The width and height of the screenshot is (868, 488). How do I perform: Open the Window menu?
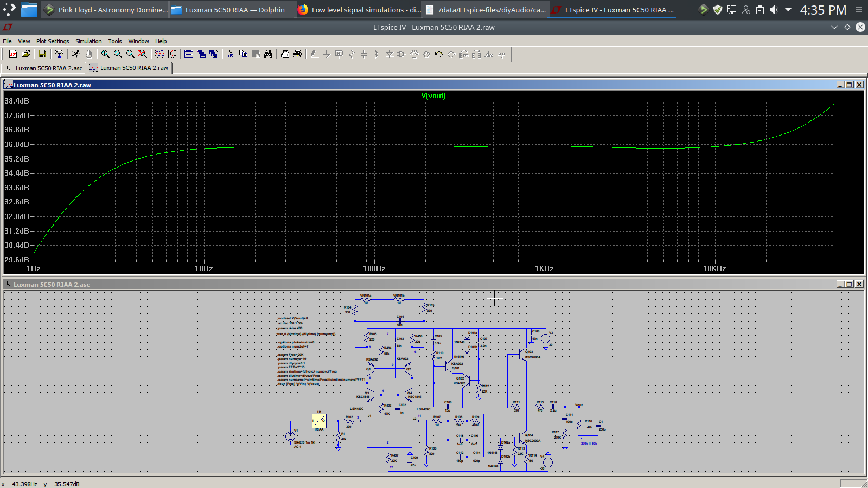tap(138, 41)
